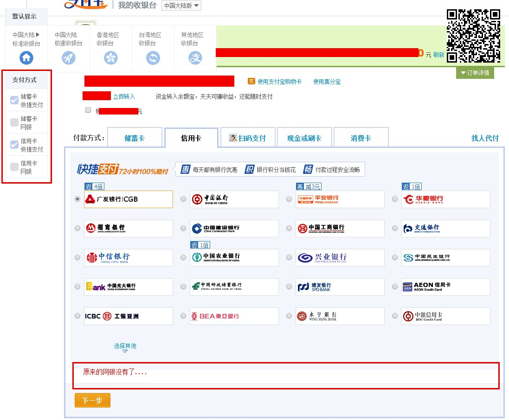Click the 惠 减3元 discount badge
Image resolution: width=509 pixels, height=420 pixels.
pos(309,186)
